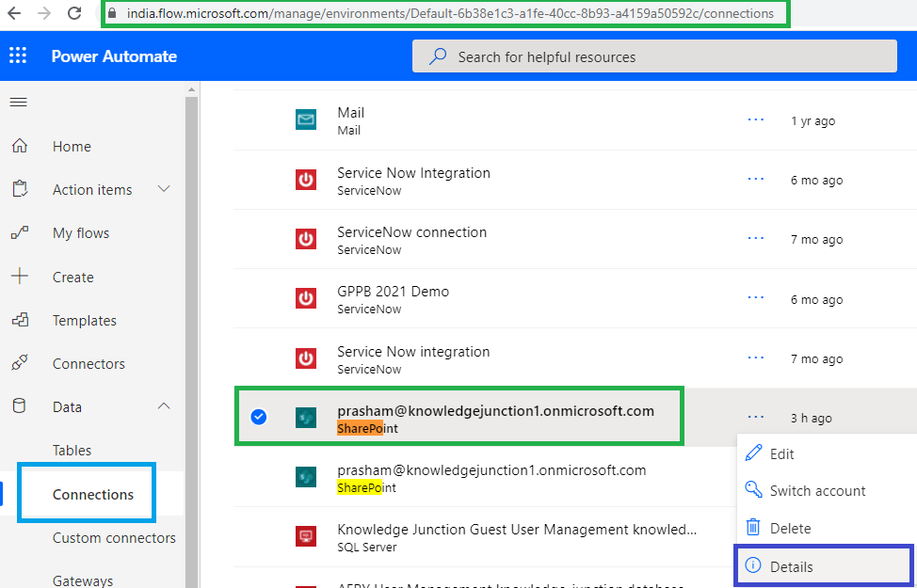Select Service Now Integration connection name
The image size is (917, 588).
coord(413,173)
